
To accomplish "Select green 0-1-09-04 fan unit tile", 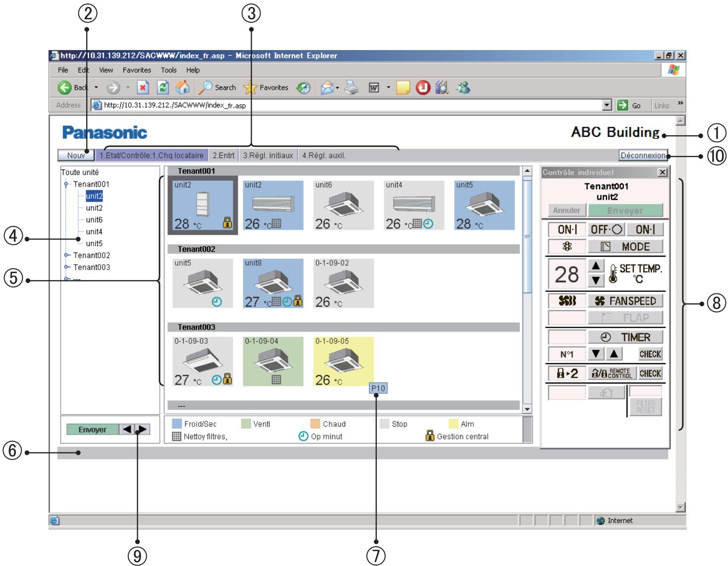I will (x=273, y=362).
